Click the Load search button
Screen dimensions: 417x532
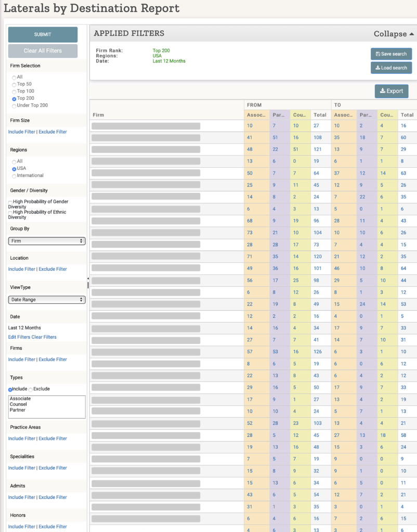point(391,68)
